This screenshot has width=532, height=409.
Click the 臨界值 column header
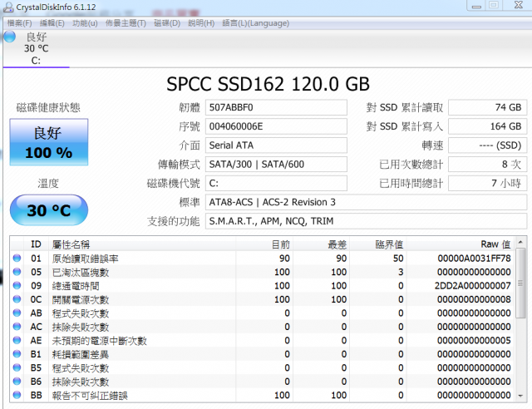(378, 244)
